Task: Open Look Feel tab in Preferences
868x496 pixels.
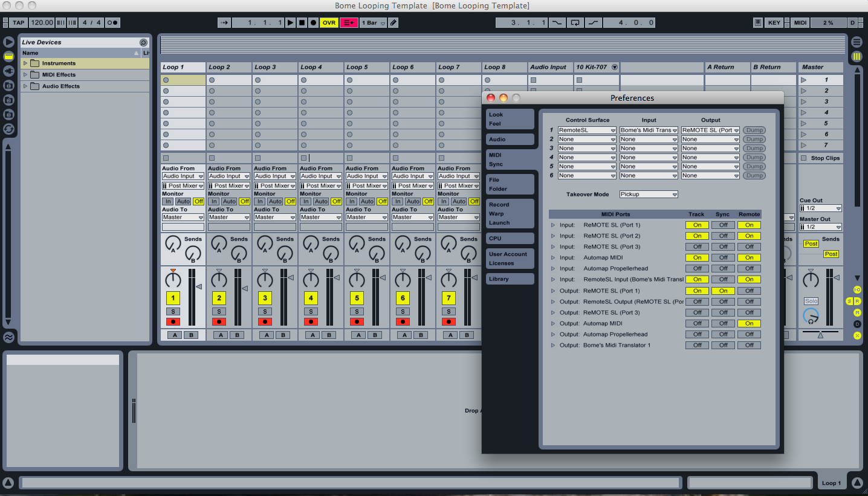Action: click(x=510, y=119)
